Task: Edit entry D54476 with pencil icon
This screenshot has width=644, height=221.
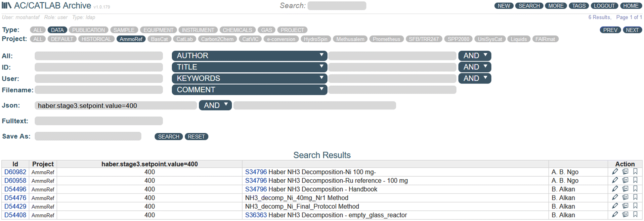Action: tap(615, 197)
